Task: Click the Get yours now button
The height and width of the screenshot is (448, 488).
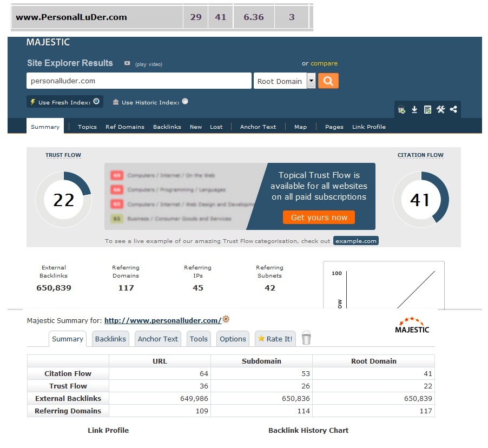Action: tap(319, 218)
